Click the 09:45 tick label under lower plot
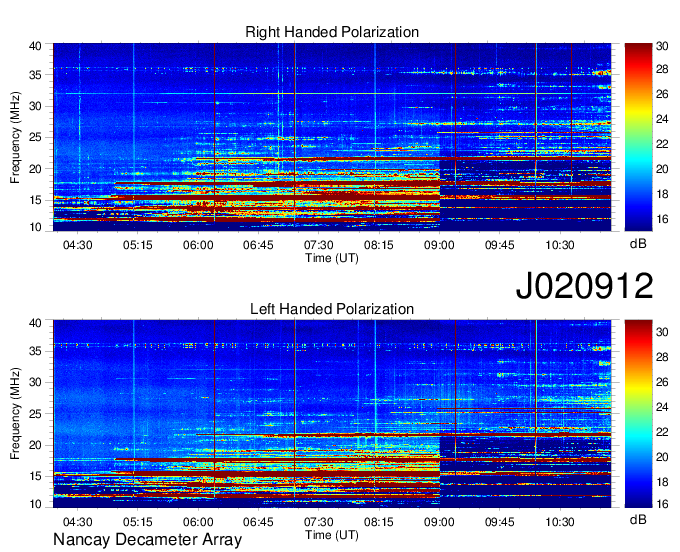 pos(500,522)
